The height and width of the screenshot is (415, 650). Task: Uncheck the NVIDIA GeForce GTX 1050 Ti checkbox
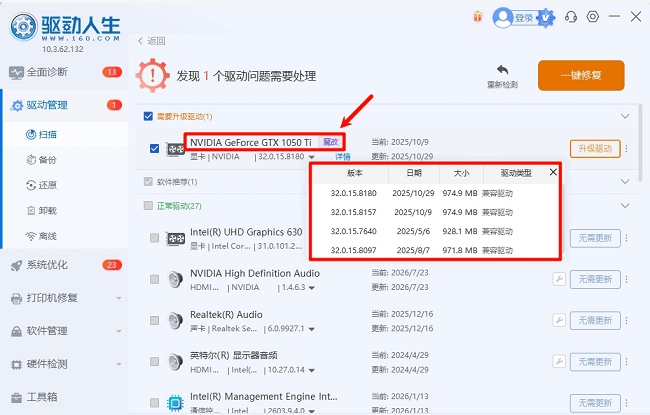click(x=154, y=148)
